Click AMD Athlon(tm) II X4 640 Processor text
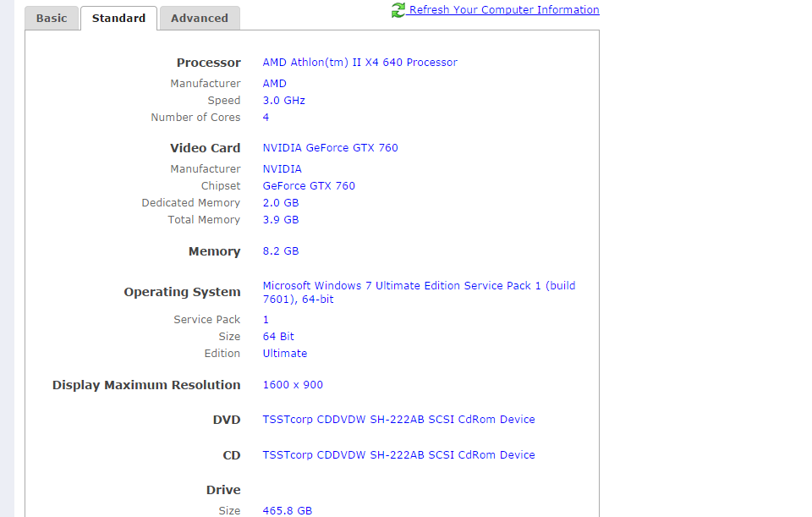 360,63
